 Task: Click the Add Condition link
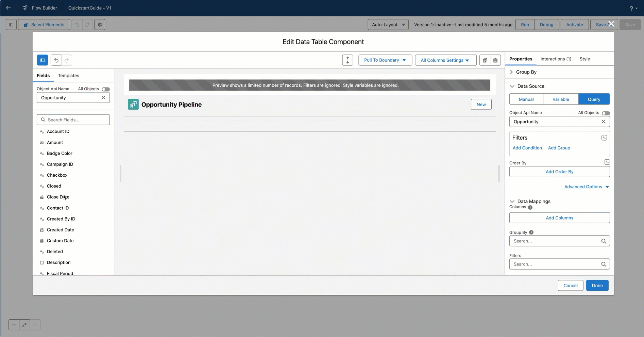point(527,148)
